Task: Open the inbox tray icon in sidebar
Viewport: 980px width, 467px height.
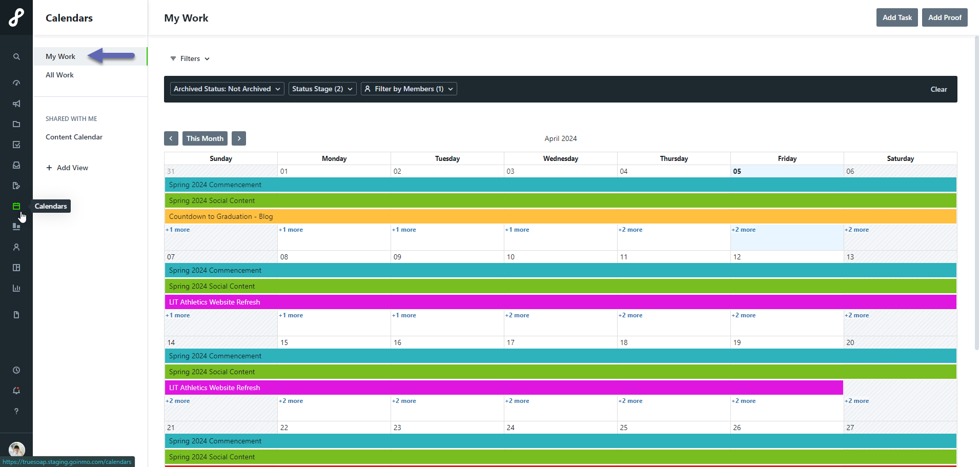Action: (16, 165)
